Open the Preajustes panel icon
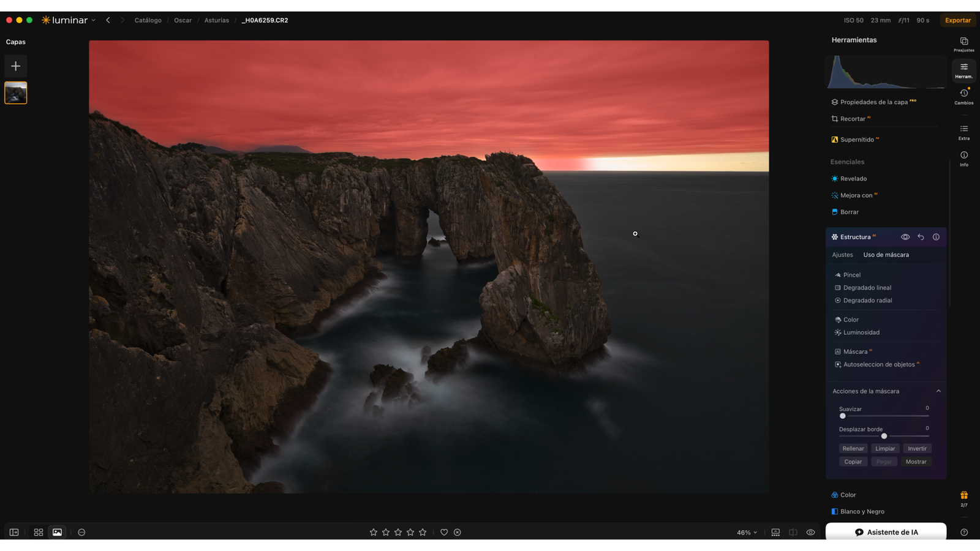The width and height of the screenshot is (980, 551). (x=963, y=44)
